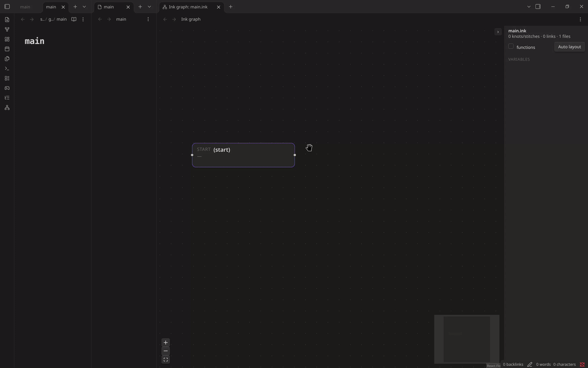Click the tree-list outline ribbon icon
This screenshot has width=588, height=368.
(x=7, y=98)
